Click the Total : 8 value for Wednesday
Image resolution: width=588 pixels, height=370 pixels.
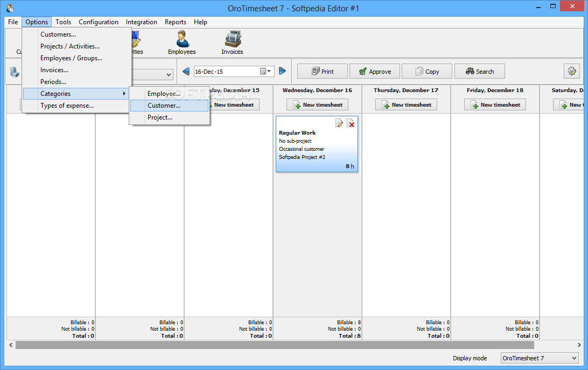[x=349, y=336]
